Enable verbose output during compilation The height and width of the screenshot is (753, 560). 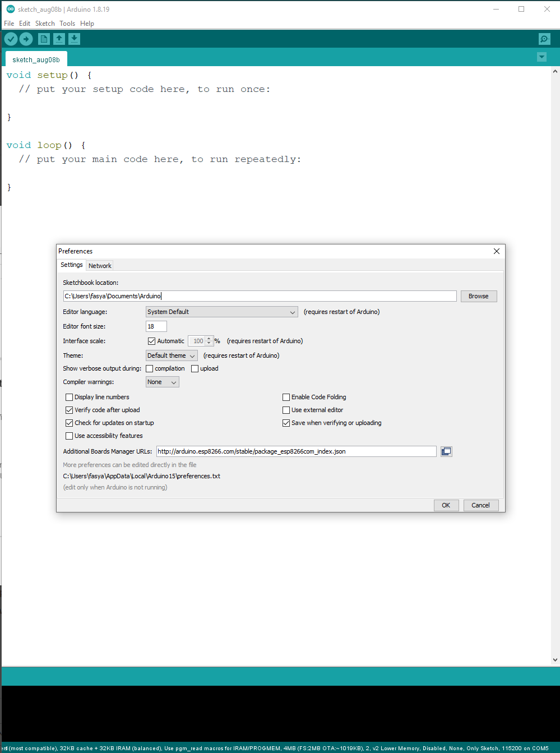tap(150, 368)
